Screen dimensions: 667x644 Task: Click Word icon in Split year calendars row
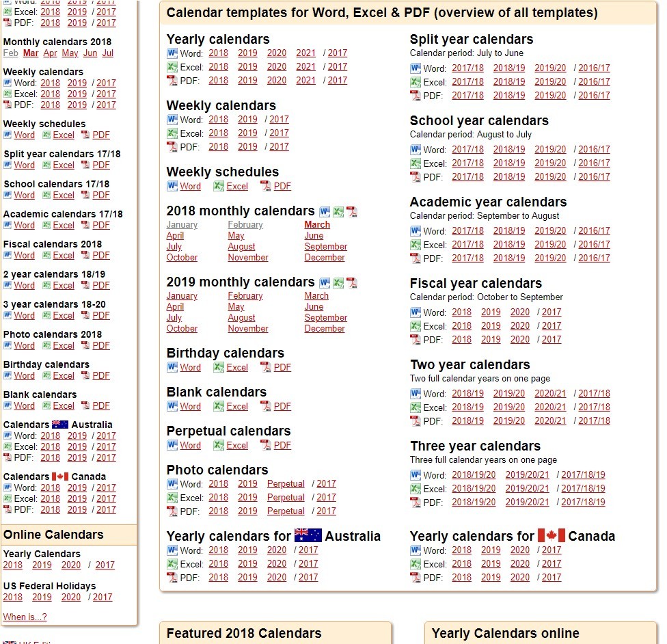pos(416,68)
